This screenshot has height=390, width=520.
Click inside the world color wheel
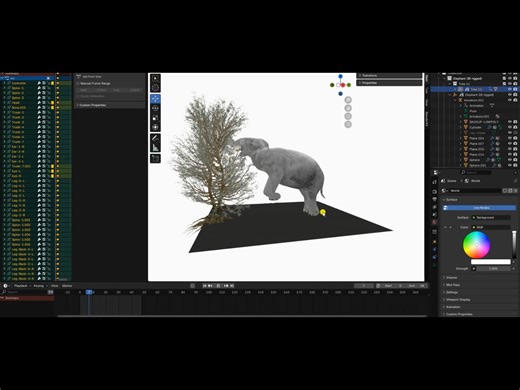(477, 245)
